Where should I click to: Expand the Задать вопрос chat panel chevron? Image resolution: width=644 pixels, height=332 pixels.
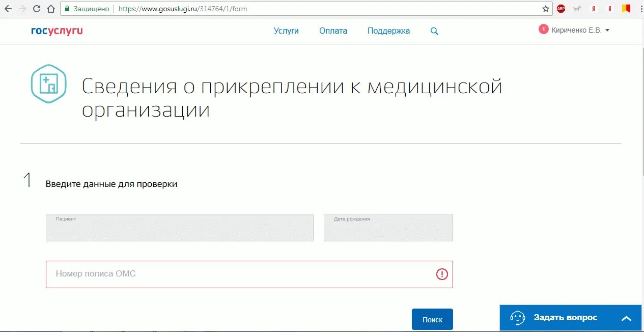[626, 318]
